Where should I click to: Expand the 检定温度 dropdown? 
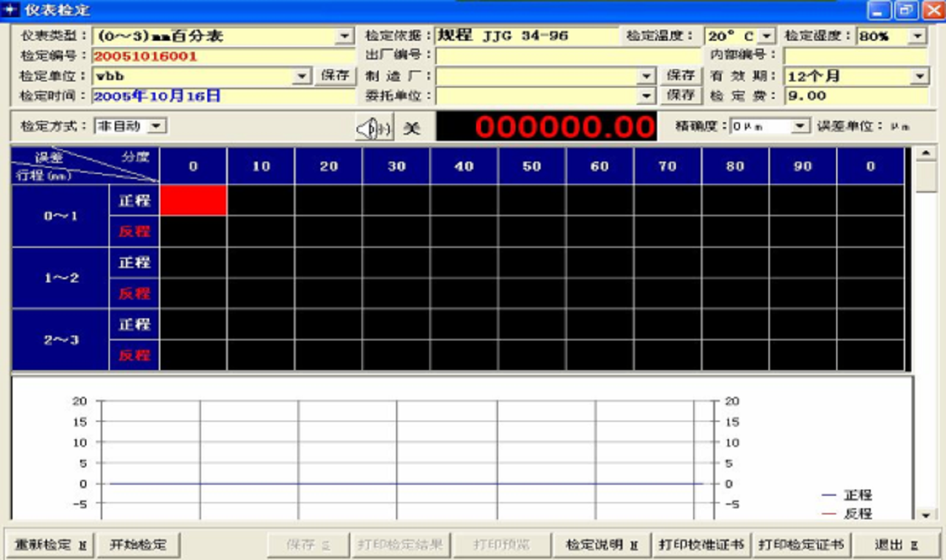click(766, 36)
